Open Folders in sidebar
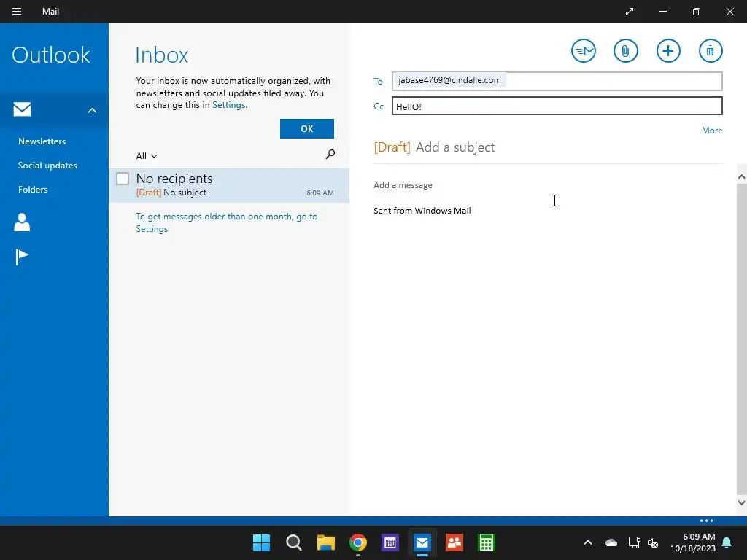 (x=32, y=189)
